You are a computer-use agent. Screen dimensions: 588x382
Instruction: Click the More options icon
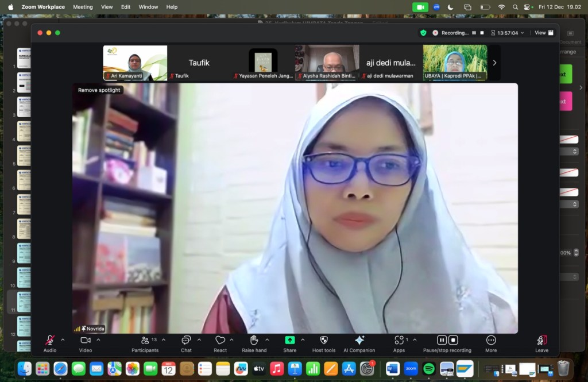(x=490, y=340)
